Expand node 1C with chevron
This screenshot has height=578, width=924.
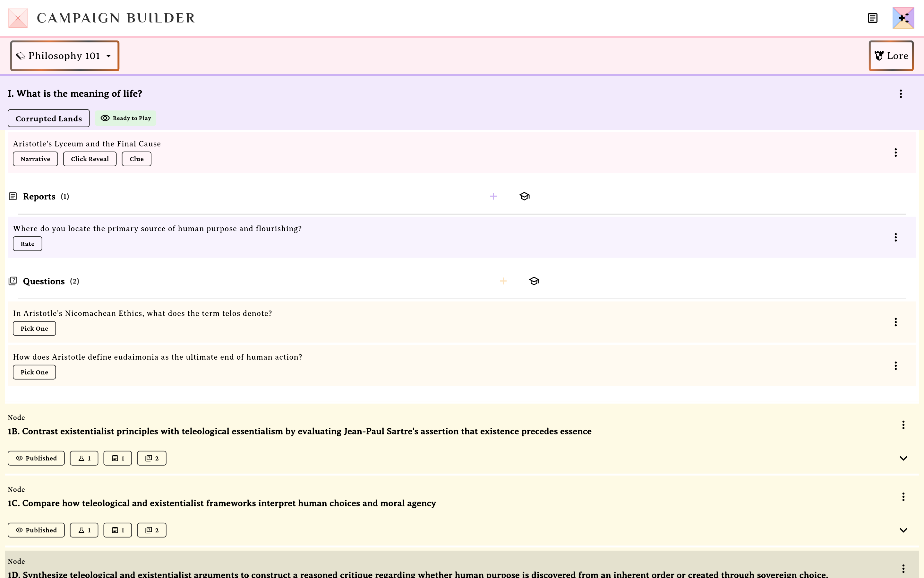[x=903, y=530]
